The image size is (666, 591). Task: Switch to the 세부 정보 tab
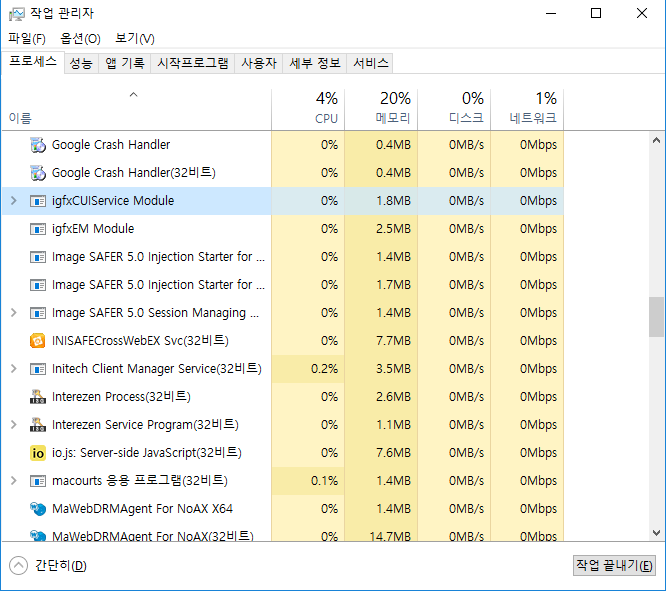(x=315, y=63)
